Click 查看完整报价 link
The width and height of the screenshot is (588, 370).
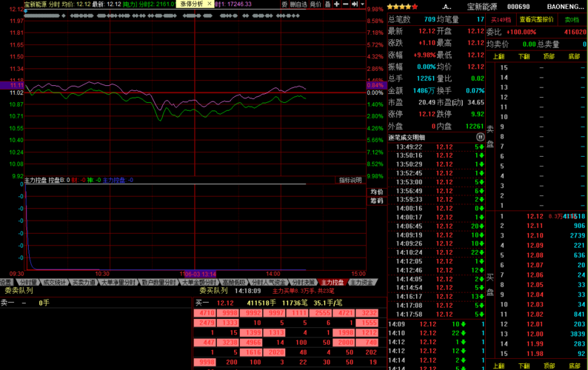click(536, 19)
